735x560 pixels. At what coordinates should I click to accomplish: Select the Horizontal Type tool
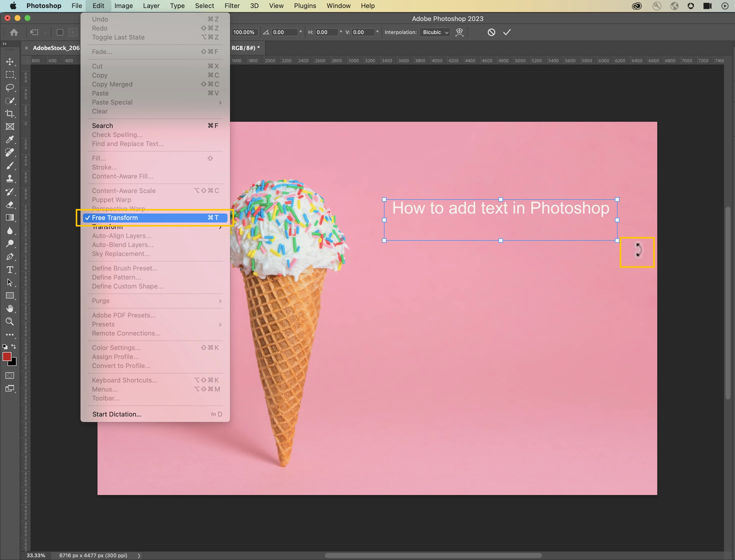[x=10, y=270]
